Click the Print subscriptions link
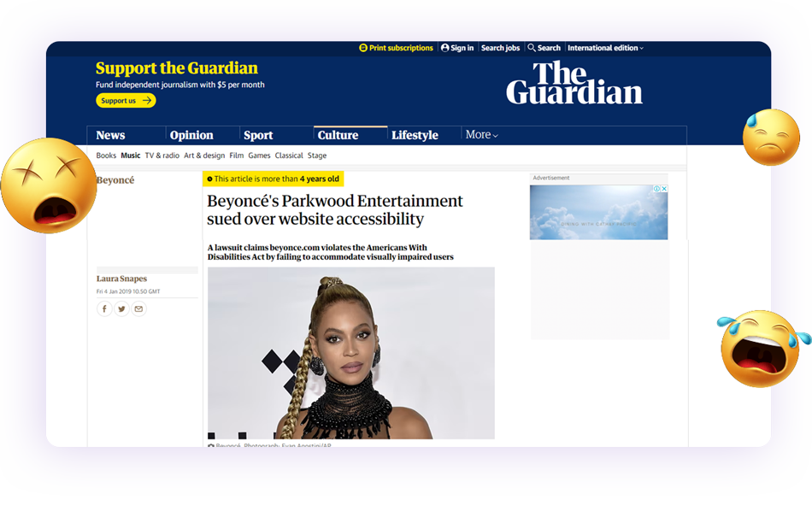This screenshot has width=812, height=511. [x=396, y=48]
